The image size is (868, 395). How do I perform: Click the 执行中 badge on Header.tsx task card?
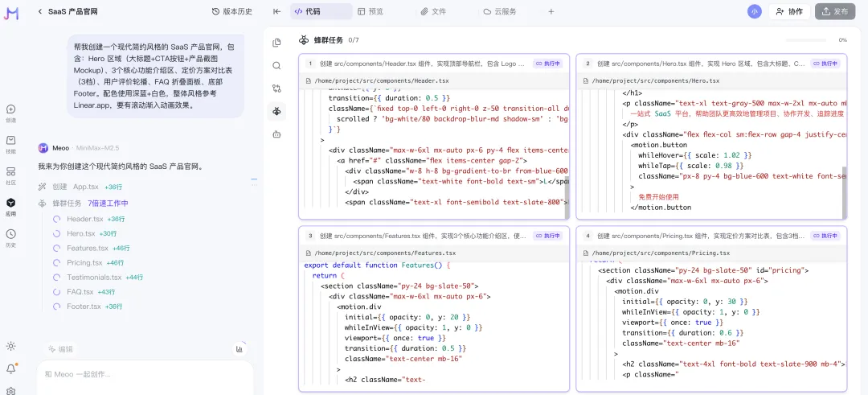point(548,64)
